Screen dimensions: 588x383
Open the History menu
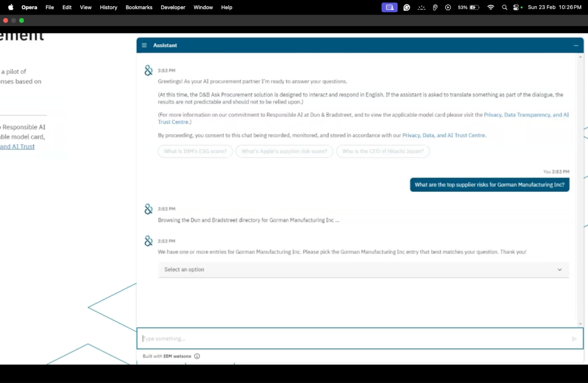[x=108, y=7]
